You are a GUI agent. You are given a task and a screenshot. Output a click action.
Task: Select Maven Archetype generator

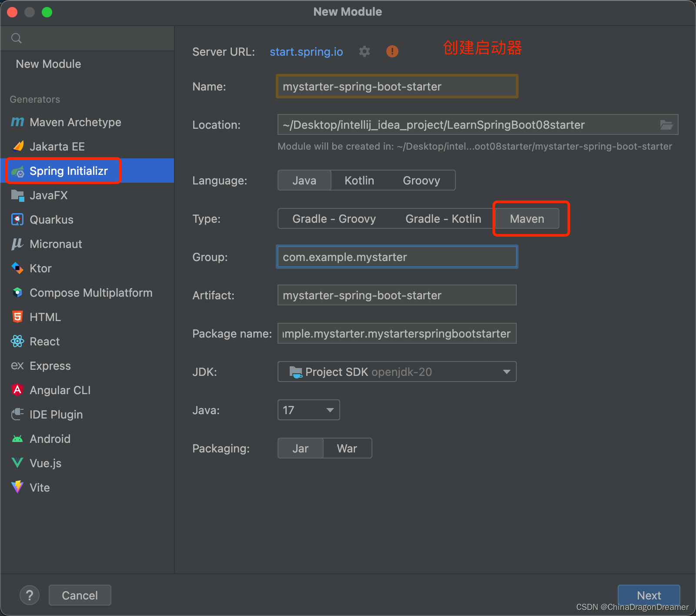87,122
